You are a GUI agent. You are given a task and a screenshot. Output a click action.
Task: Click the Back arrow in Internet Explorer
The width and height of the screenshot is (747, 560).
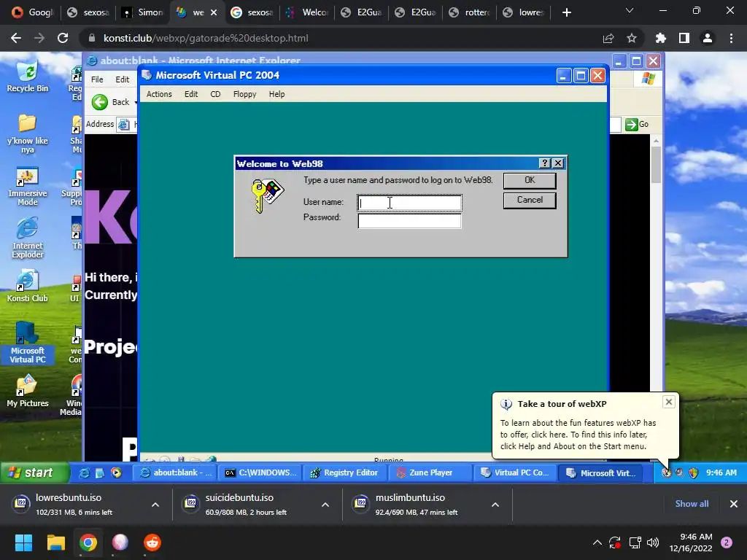(100, 102)
